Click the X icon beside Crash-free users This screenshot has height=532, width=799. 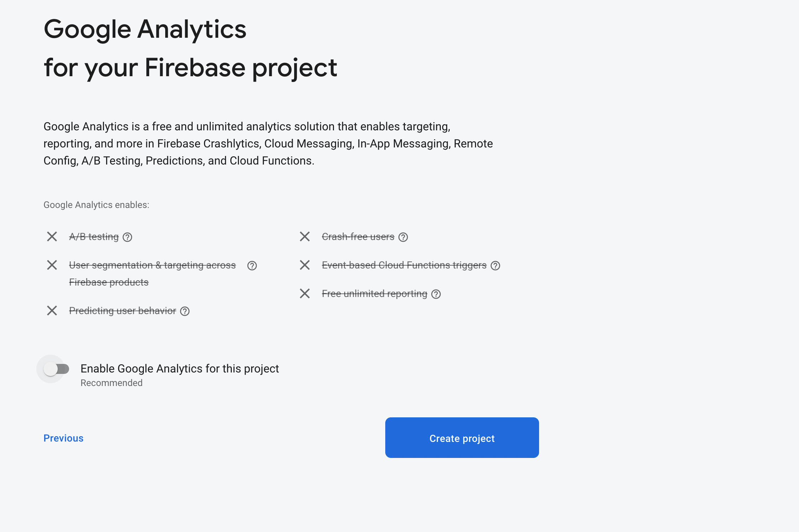tap(305, 237)
